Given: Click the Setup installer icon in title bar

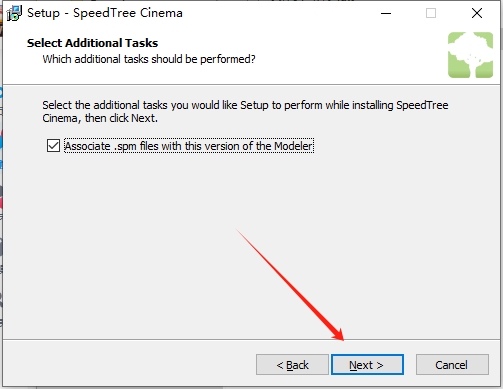Looking at the screenshot, I should [14, 13].
